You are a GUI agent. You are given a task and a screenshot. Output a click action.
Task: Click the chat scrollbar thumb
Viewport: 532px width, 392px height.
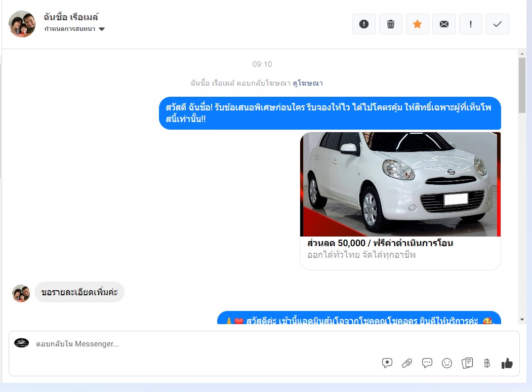tap(522, 85)
